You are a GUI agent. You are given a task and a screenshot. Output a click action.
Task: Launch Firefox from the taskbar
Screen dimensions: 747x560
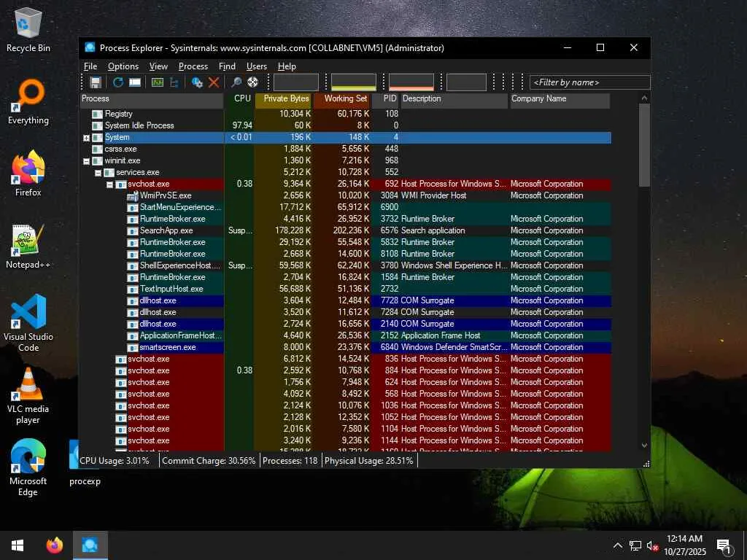pyautogui.click(x=54, y=545)
